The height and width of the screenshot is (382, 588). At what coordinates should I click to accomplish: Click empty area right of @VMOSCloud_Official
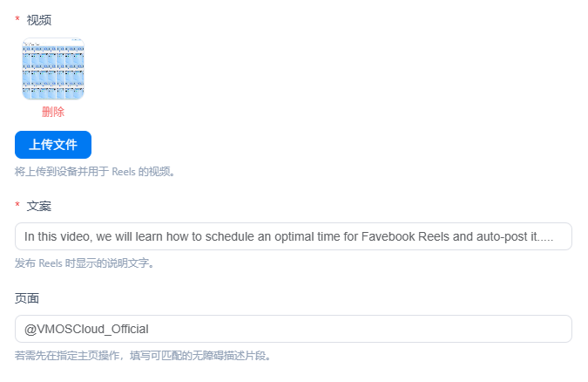[x=360, y=329]
